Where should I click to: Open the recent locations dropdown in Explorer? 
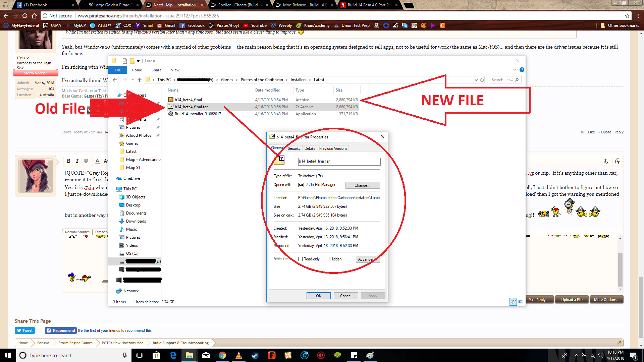pyautogui.click(x=132, y=80)
